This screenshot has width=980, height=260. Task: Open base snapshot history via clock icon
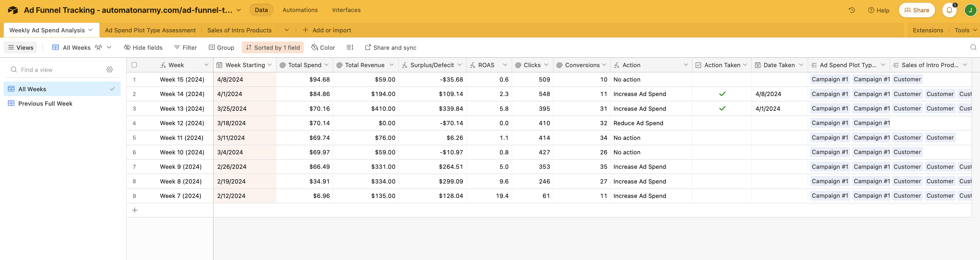pyautogui.click(x=852, y=10)
